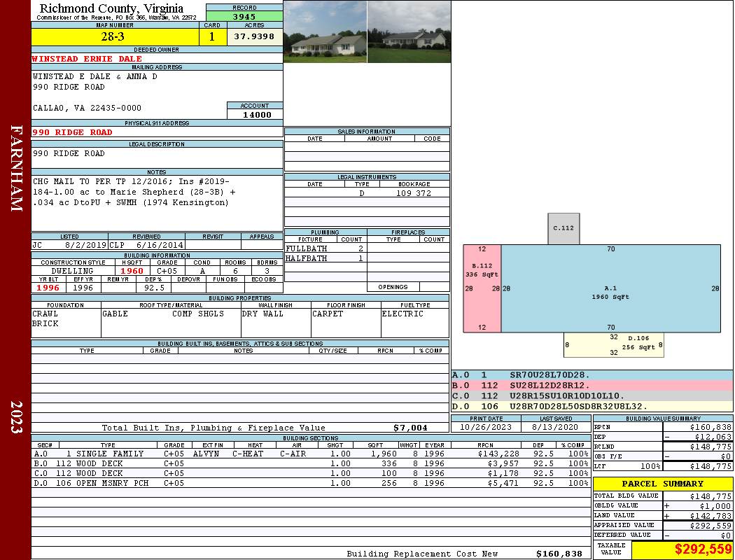Select depreciation percent 92.5 in building information
The image size is (735, 560).
tap(154, 288)
